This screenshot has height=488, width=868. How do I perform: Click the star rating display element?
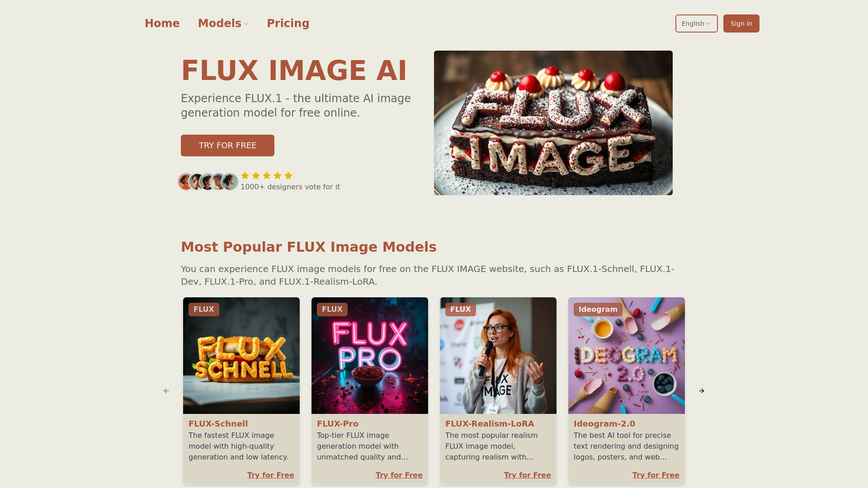click(267, 175)
